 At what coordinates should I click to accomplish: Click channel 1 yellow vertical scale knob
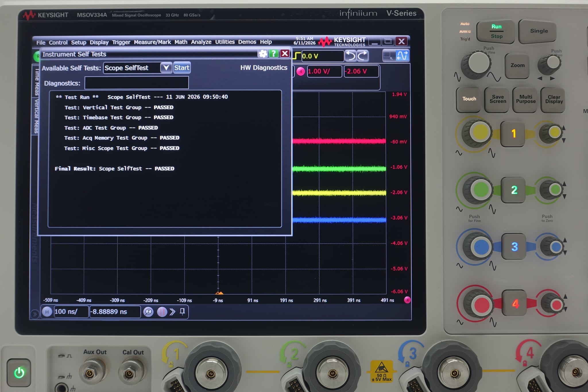[x=479, y=133]
